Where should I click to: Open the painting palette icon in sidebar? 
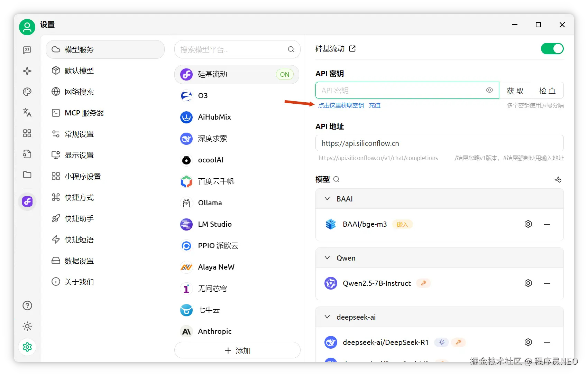pyautogui.click(x=27, y=92)
